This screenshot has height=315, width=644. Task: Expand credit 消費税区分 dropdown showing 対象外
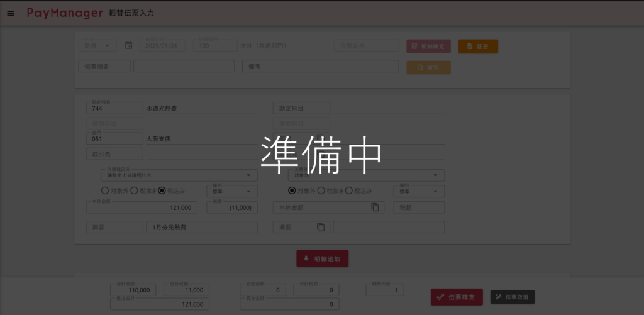point(367,175)
